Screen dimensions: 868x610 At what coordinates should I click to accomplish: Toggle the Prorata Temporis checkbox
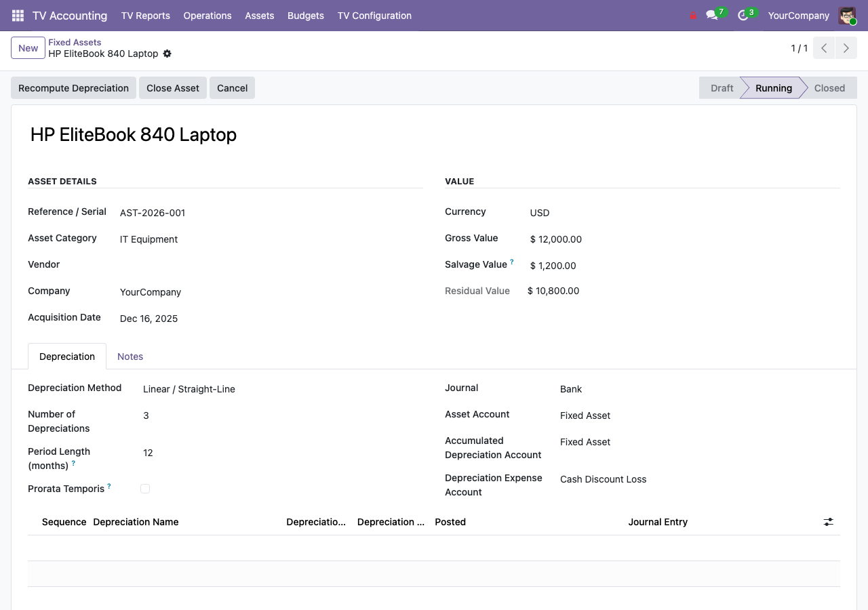point(145,489)
